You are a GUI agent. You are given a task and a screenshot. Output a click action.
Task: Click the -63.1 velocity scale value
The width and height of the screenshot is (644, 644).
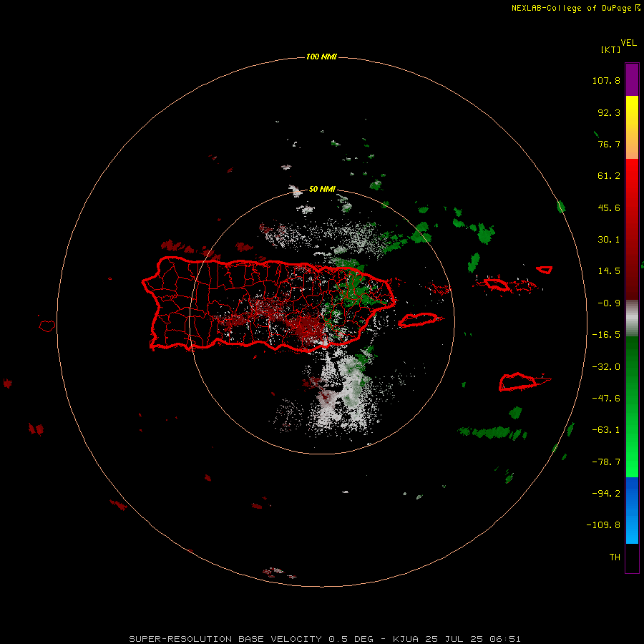pos(606,430)
